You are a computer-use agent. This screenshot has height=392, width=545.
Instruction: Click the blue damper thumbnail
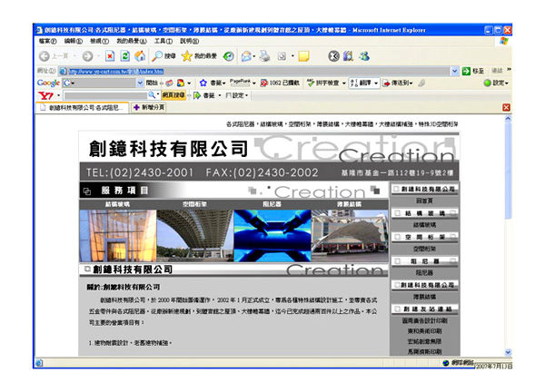pyautogui.click(x=272, y=236)
